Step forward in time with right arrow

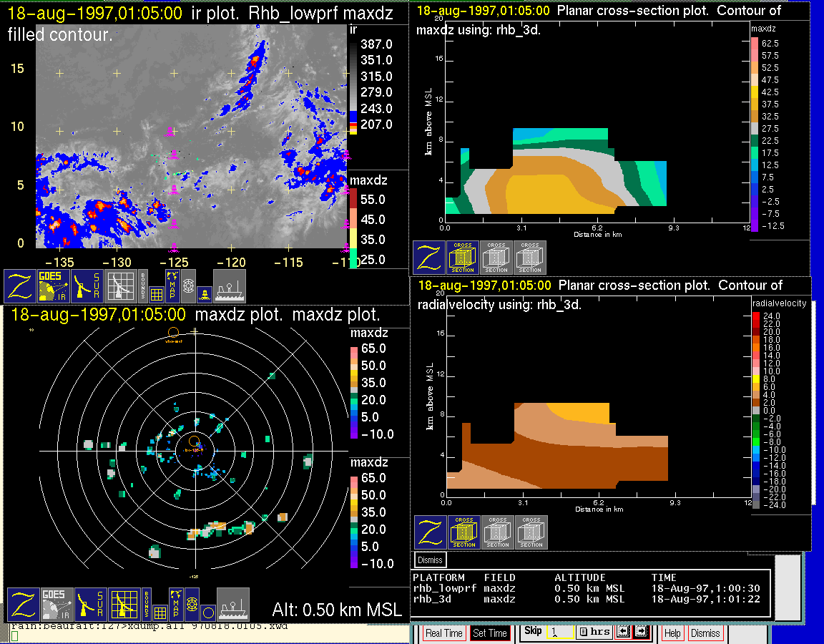click(x=640, y=633)
